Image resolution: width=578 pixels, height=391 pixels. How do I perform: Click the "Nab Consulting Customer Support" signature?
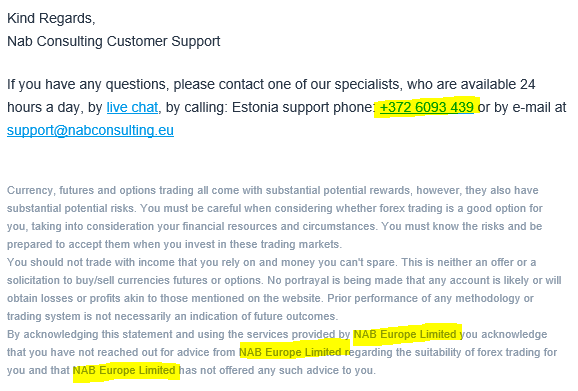coord(114,41)
